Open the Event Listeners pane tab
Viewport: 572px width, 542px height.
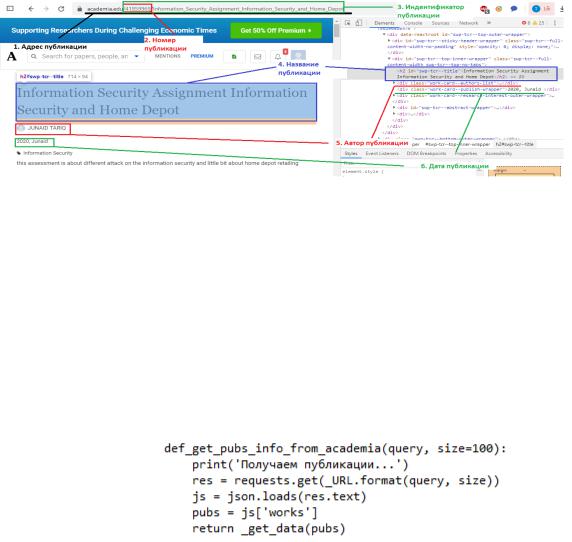point(382,154)
